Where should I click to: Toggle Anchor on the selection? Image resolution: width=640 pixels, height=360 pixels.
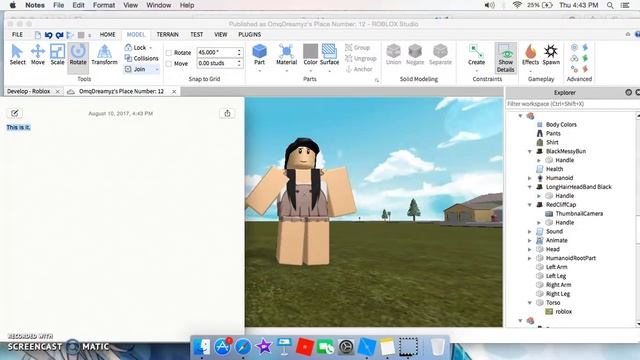(x=359, y=69)
